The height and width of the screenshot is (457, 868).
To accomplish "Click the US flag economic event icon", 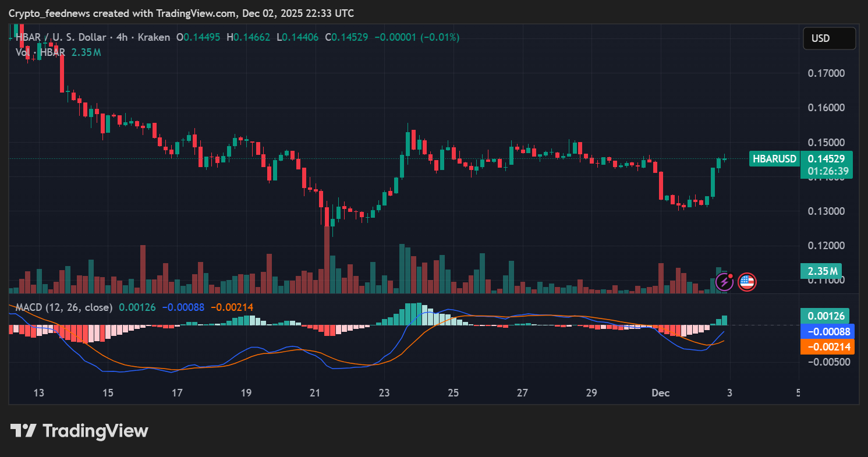I will pos(746,282).
